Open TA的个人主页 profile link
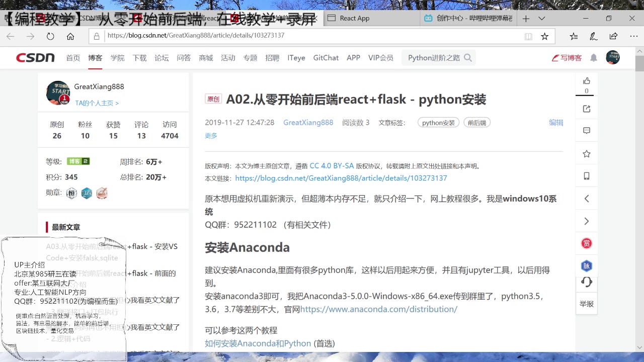This screenshot has height=362, width=644. [97, 103]
